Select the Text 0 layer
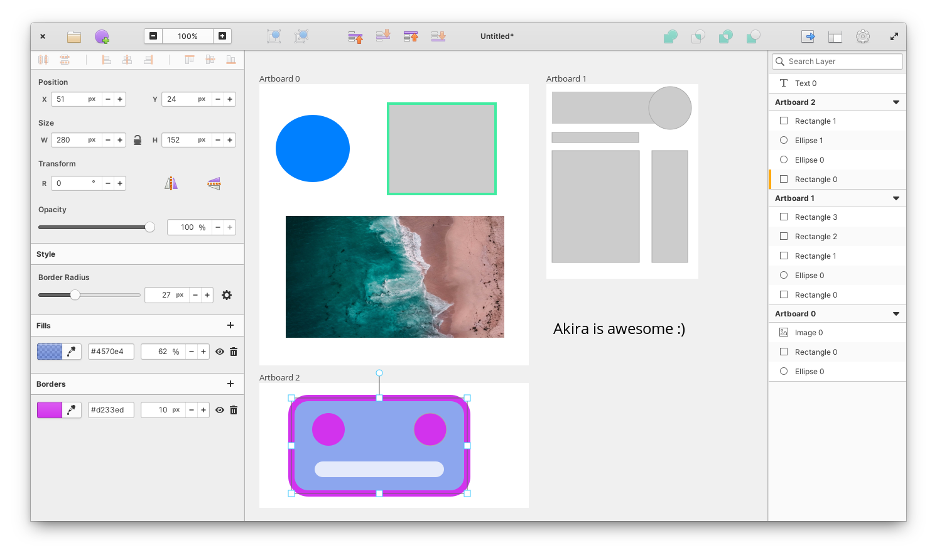The width and height of the screenshot is (937, 560). tap(805, 83)
